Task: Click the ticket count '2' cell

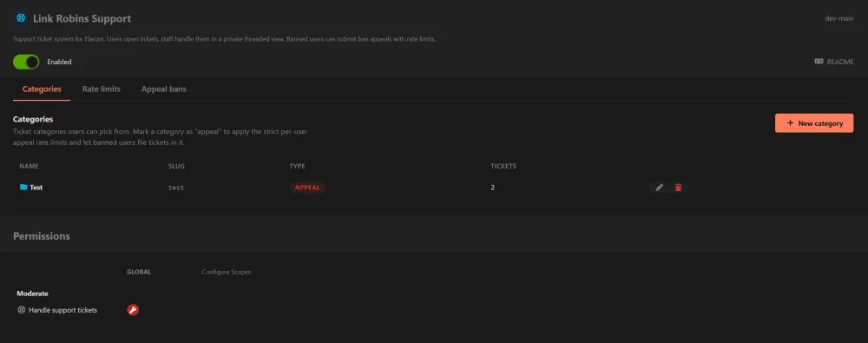Action: [x=493, y=188]
